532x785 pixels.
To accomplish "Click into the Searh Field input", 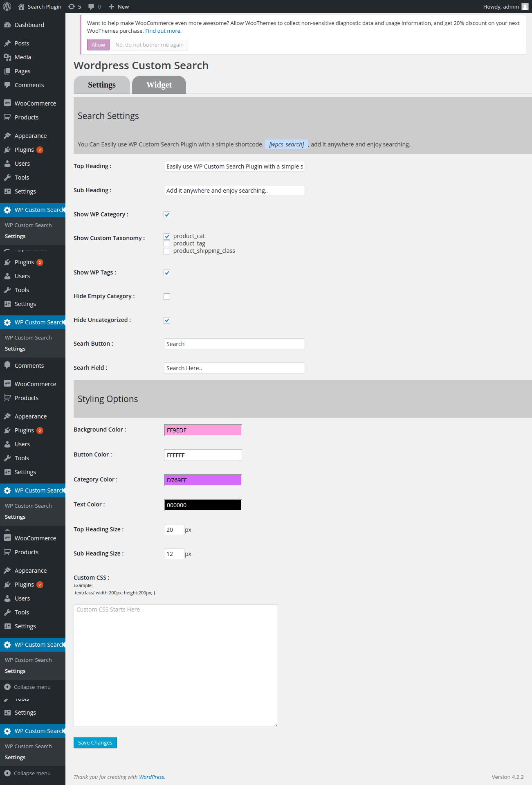I will 234,368.
